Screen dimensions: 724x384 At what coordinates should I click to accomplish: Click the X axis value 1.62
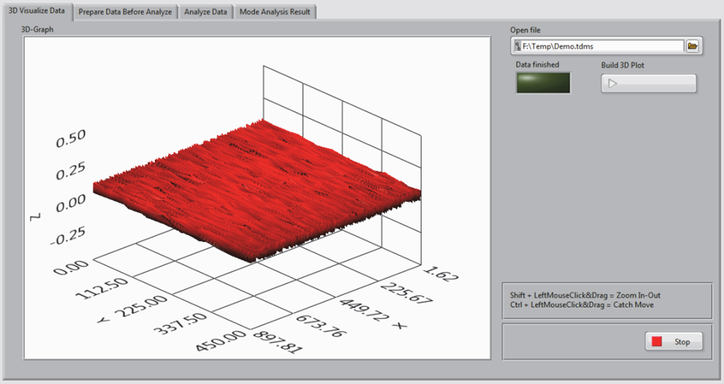[440, 274]
